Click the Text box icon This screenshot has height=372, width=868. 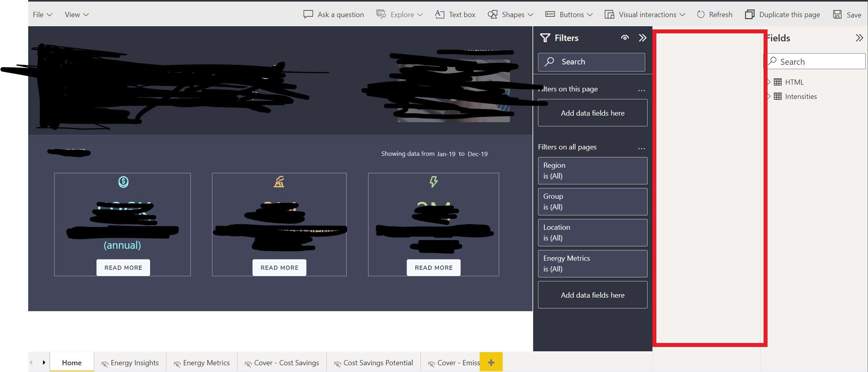pos(440,14)
